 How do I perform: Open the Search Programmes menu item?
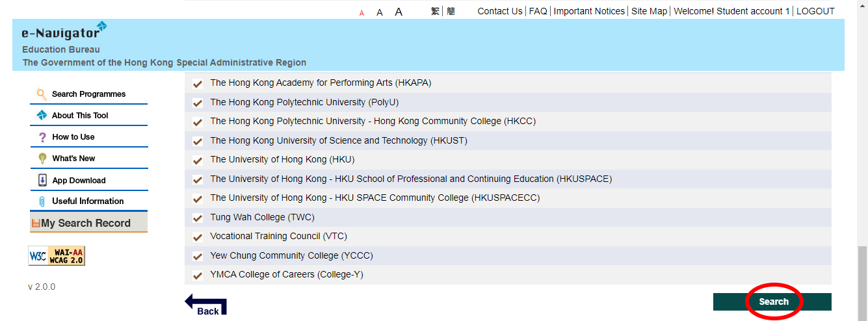pyautogui.click(x=89, y=94)
